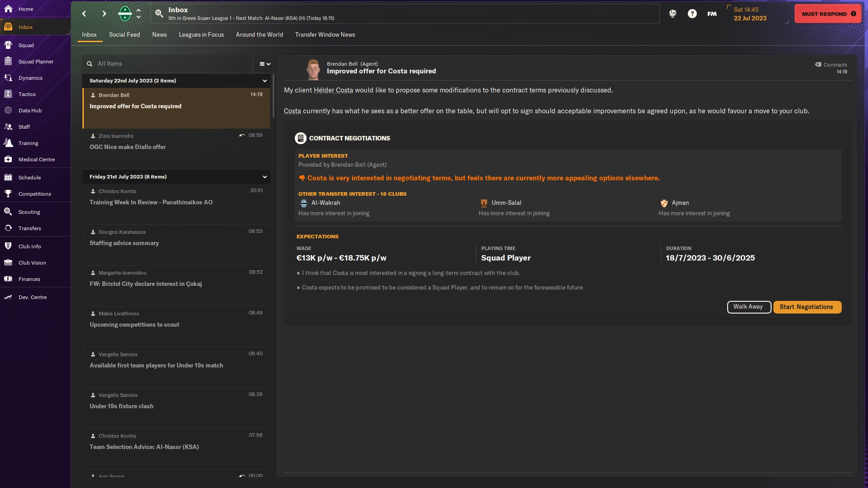The width and height of the screenshot is (868, 488).
Task: Open the Medical Centre section
Action: 35,159
